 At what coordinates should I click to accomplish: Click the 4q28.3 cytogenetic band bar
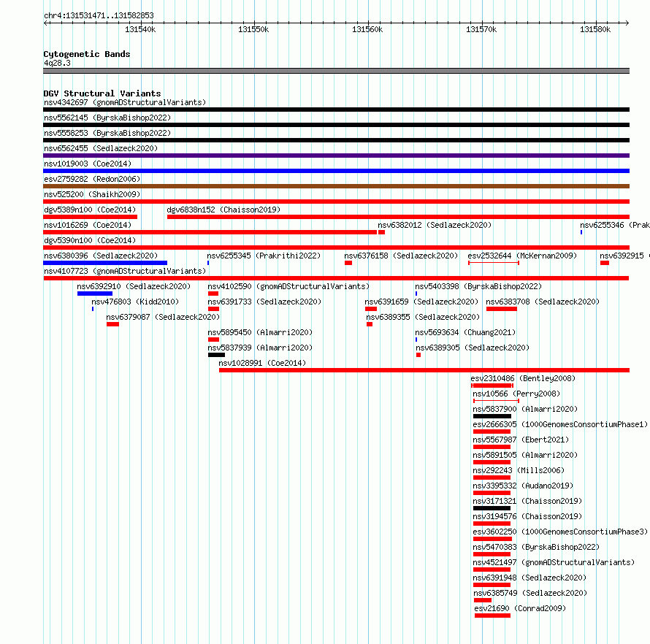coord(336,71)
